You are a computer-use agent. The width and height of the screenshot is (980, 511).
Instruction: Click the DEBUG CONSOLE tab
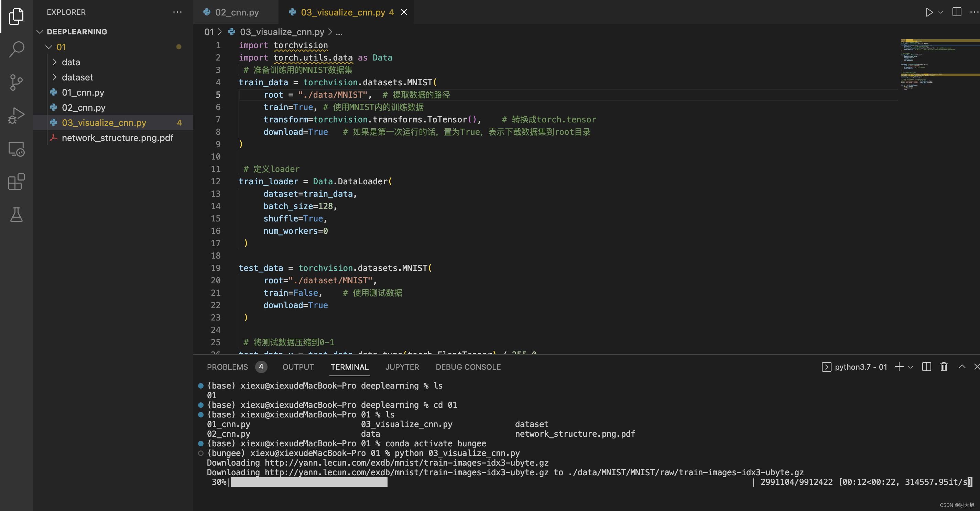[468, 366]
